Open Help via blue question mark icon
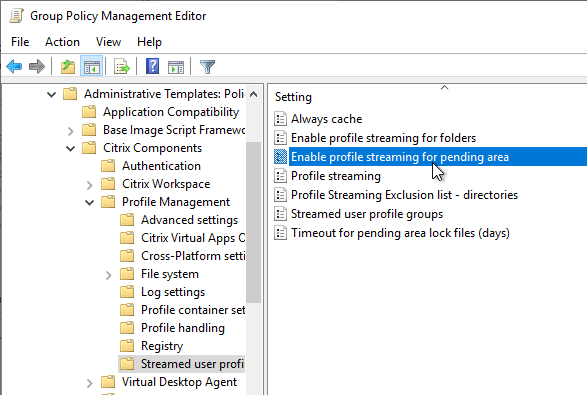587x395 pixels. (152, 66)
